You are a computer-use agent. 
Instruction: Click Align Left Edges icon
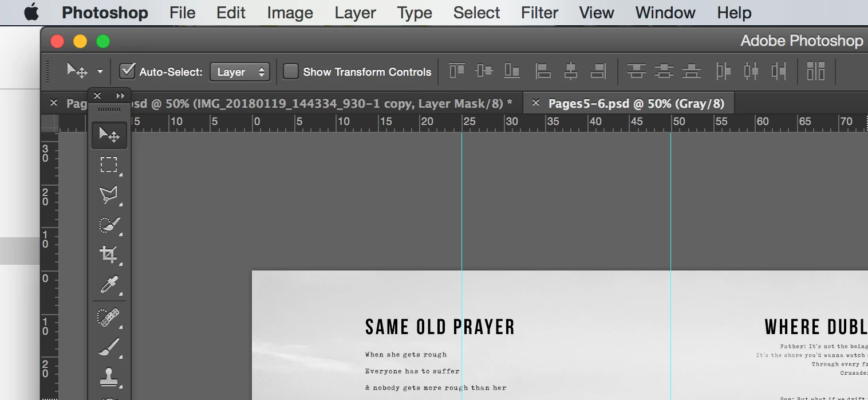(x=543, y=71)
